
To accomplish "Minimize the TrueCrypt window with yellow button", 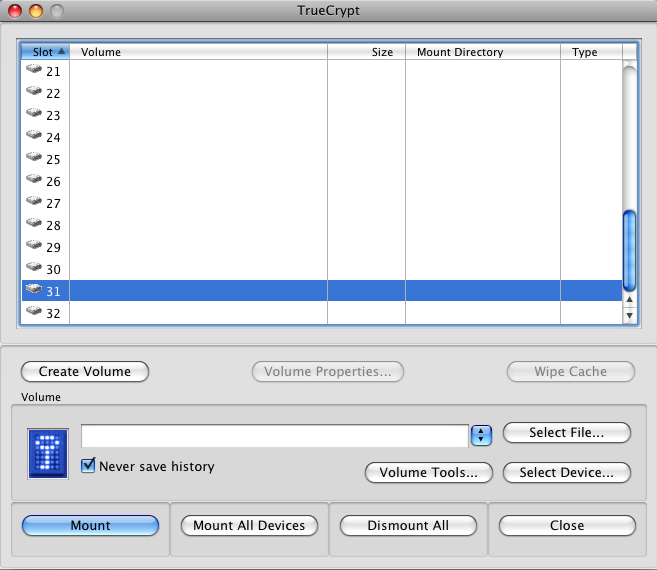I will (36, 11).
